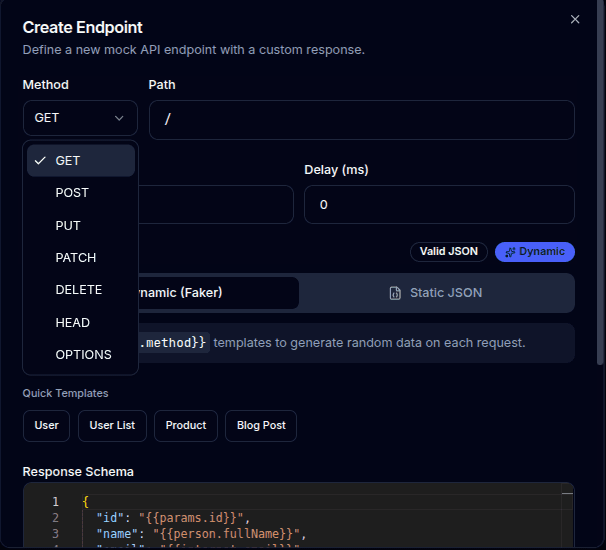The height and width of the screenshot is (550, 606).
Task: Switch to the Static JSON tab
Action: 436,293
